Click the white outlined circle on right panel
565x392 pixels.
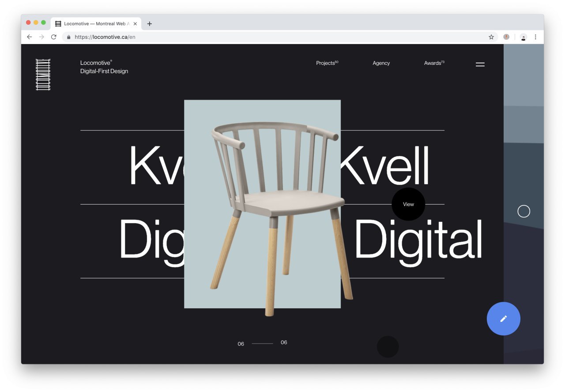[524, 211]
